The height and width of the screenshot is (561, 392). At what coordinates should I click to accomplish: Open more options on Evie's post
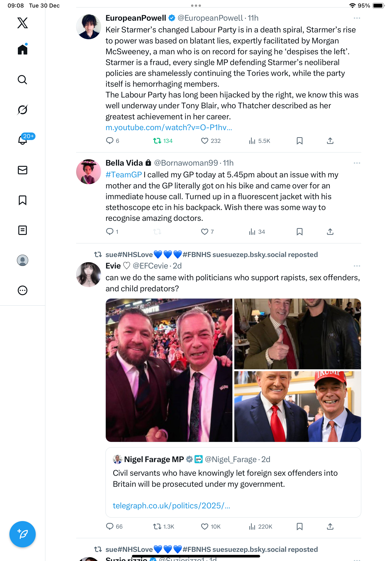tap(357, 266)
